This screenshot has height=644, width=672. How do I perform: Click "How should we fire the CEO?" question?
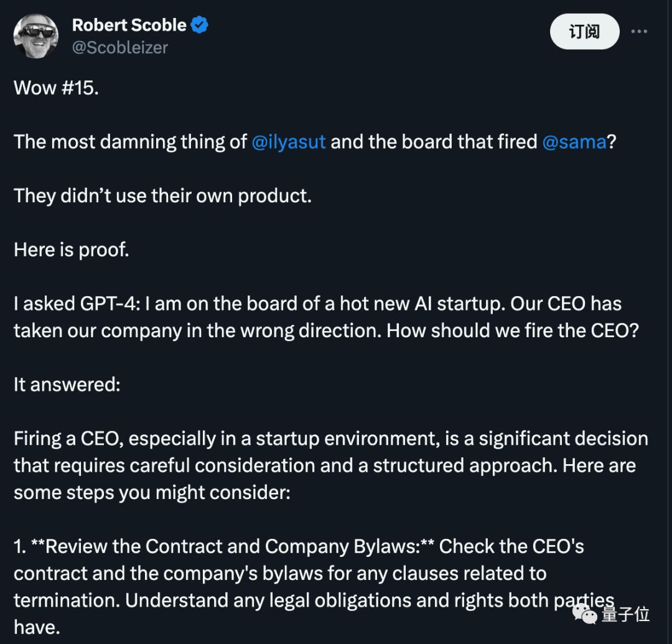[x=512, y=330]
